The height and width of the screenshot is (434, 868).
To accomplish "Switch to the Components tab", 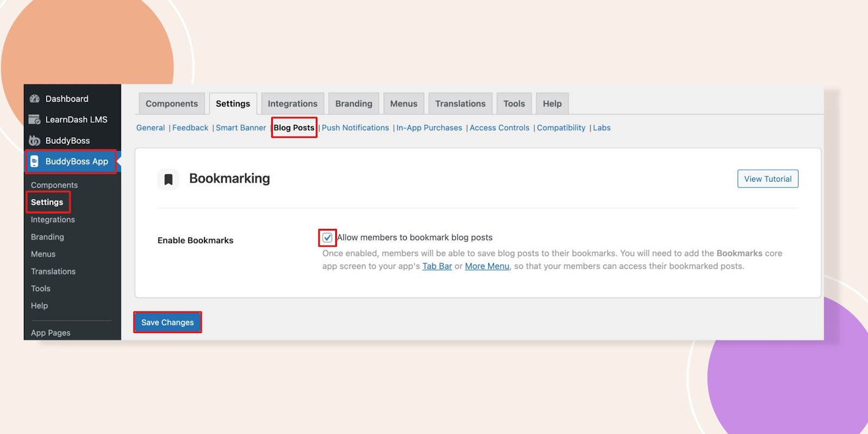I will click(171, 104).
